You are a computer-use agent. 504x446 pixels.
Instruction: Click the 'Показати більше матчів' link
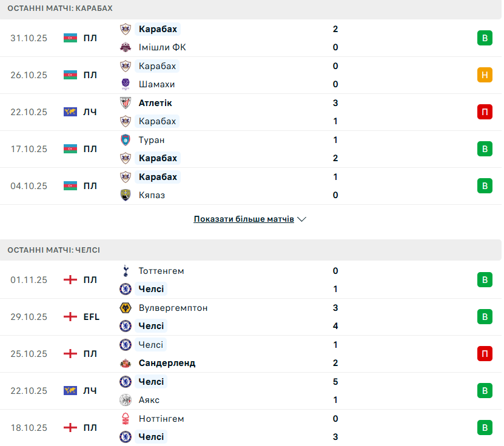tap(244, 219)
